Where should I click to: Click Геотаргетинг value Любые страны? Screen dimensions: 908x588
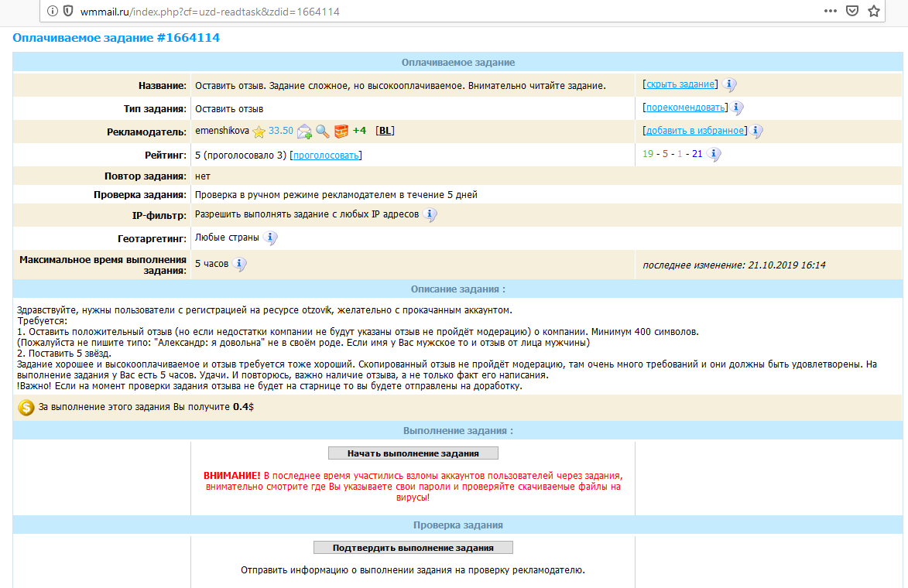(227, 238)
